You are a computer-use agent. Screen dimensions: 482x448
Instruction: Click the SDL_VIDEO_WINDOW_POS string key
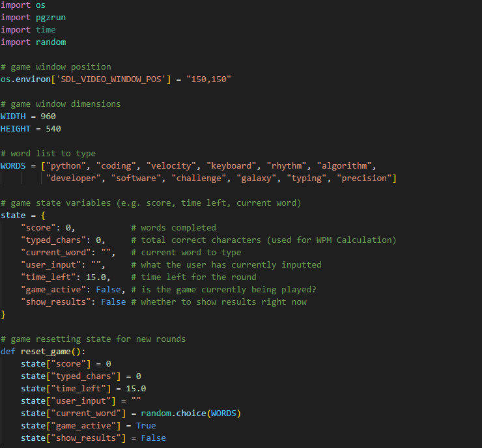(98, 79)
